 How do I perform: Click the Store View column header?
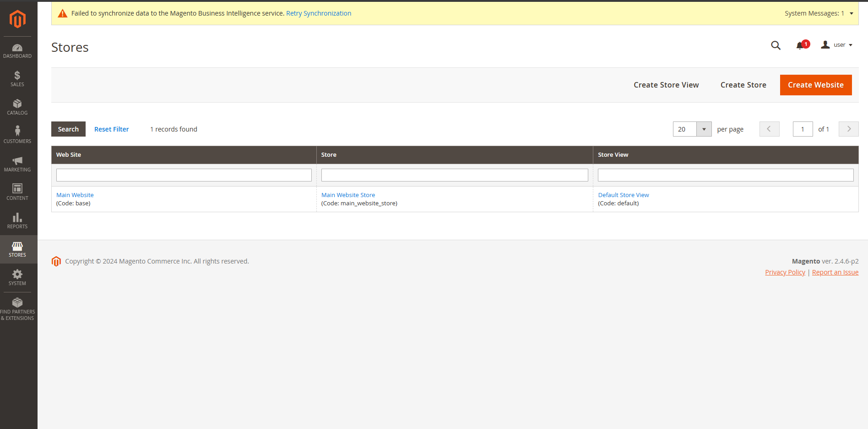(726, 155)
